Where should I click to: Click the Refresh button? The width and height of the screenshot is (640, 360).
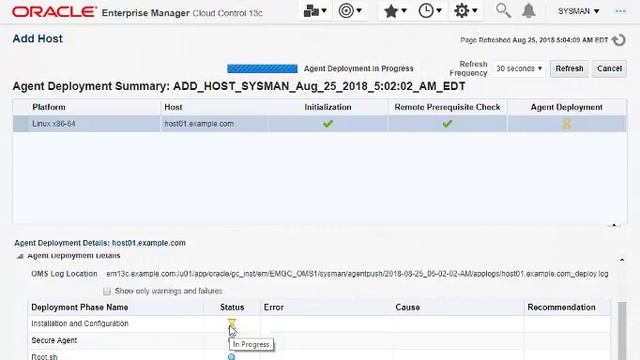pos(569,69)
